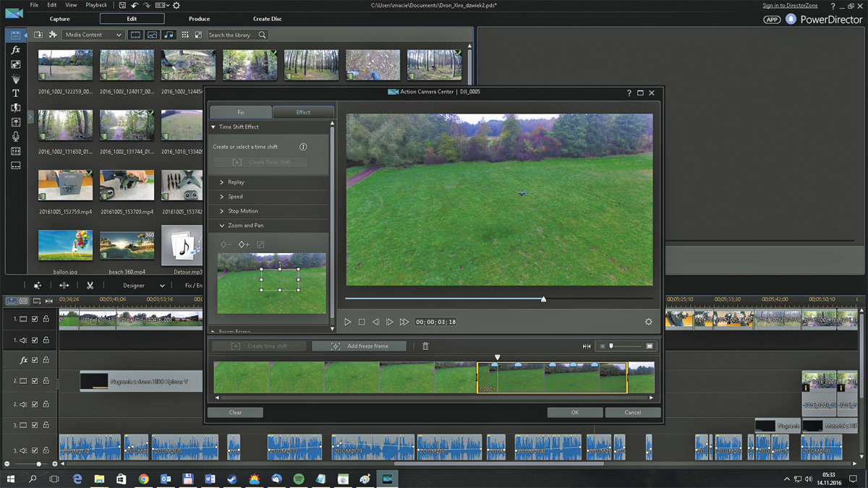Open preview settings gear in Action Camera Center
868x488 pixels.
(648, 322)
